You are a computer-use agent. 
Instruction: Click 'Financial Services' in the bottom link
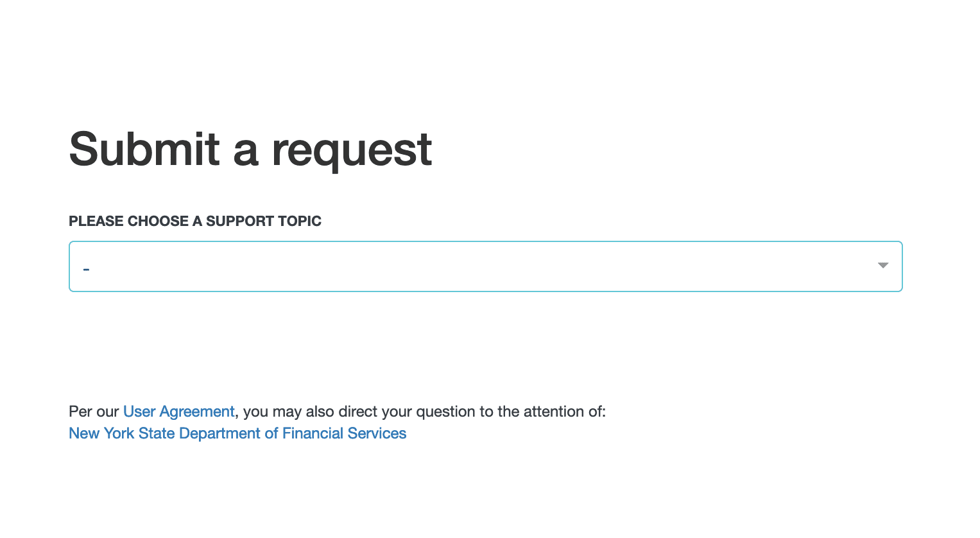pyautogui.click(x=344, y=433)
